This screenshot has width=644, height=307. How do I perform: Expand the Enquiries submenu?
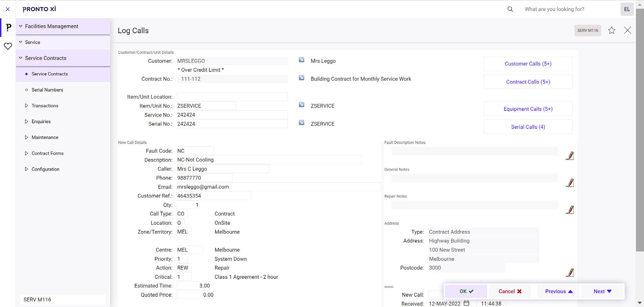point(26,121)
